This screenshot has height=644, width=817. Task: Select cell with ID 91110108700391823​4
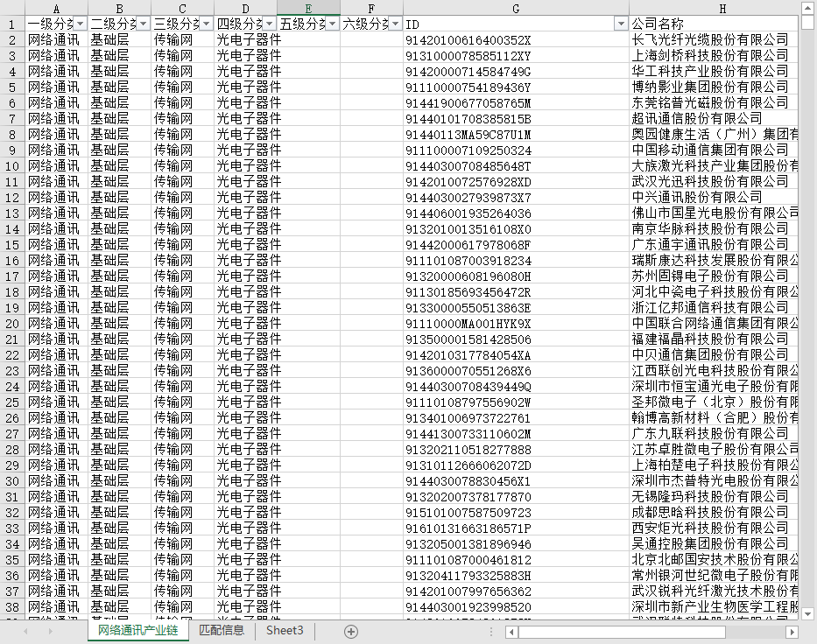tap(516, 260)
